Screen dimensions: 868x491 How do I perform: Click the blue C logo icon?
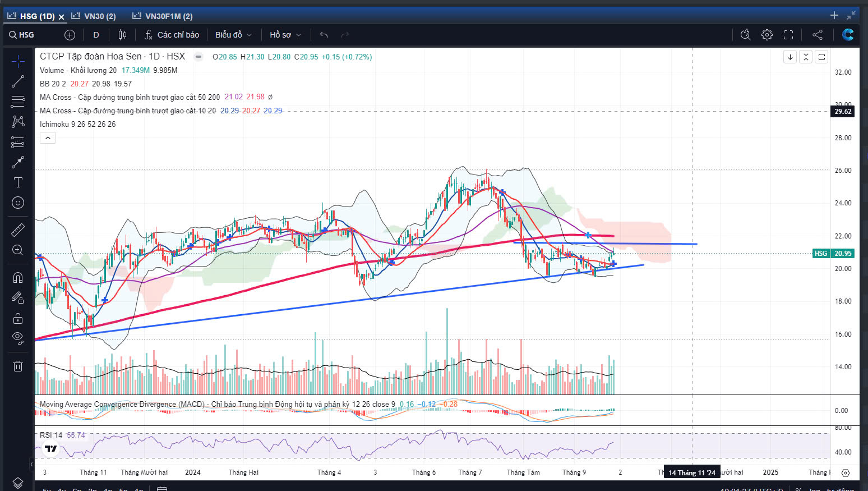click(848, 35)
